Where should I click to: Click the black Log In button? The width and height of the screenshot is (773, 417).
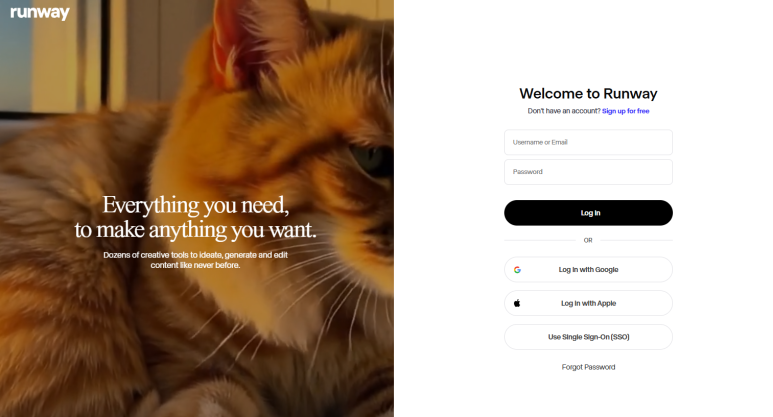(588, 213)
